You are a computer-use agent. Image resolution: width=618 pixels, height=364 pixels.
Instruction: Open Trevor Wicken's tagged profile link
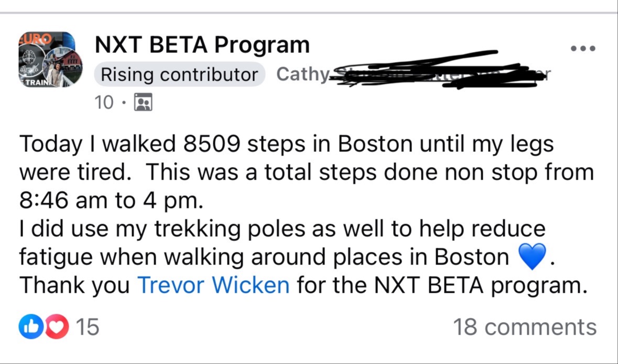coord(213,285)
